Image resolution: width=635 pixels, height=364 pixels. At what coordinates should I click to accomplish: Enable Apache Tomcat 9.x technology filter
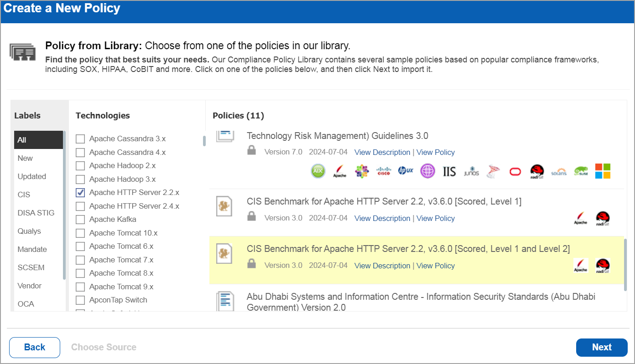point(80,287)
